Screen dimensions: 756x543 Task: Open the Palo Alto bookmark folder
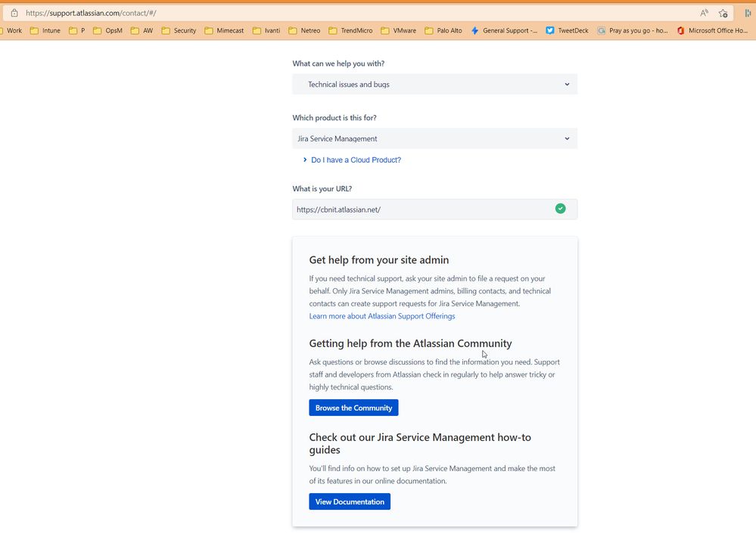pyautogui.click(x=443, y=30)
